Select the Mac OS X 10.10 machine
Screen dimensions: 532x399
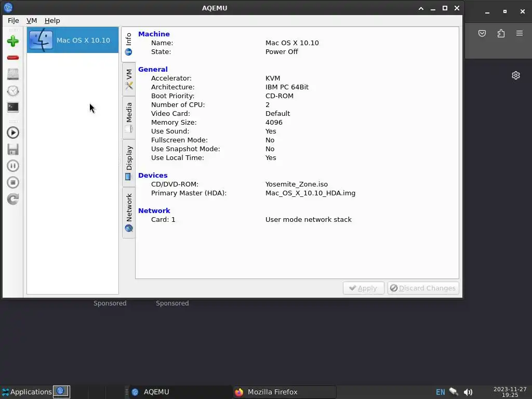click(73, 40)
